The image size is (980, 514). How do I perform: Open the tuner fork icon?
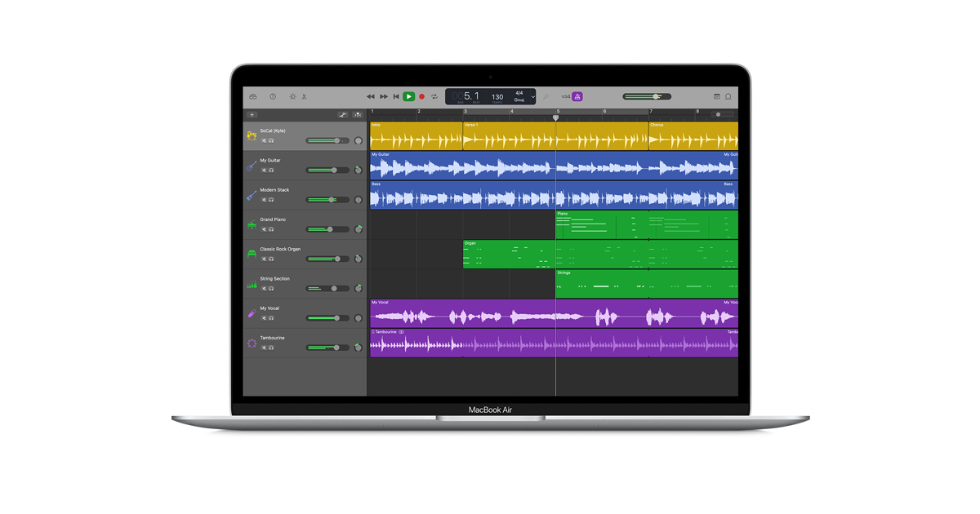(546, 96)
